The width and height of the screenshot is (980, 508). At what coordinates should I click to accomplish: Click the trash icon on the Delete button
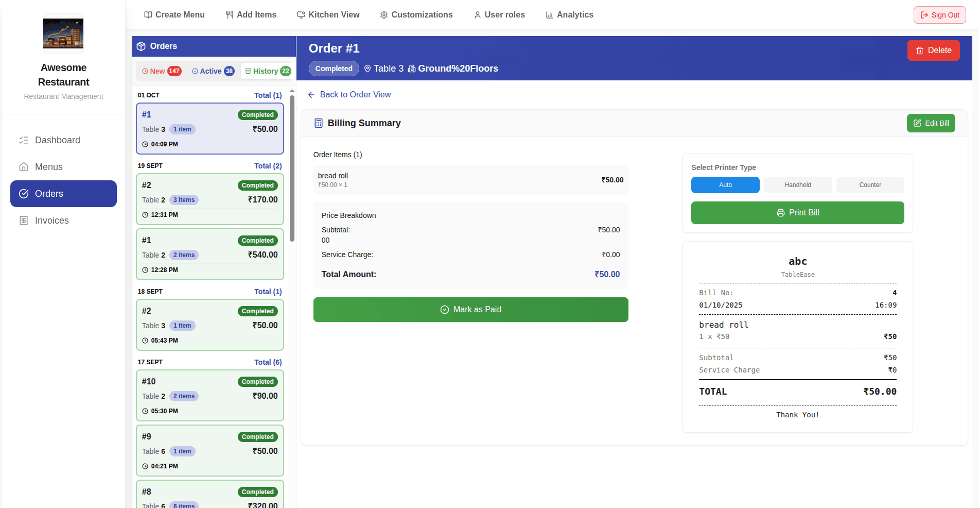pos(919,50)
